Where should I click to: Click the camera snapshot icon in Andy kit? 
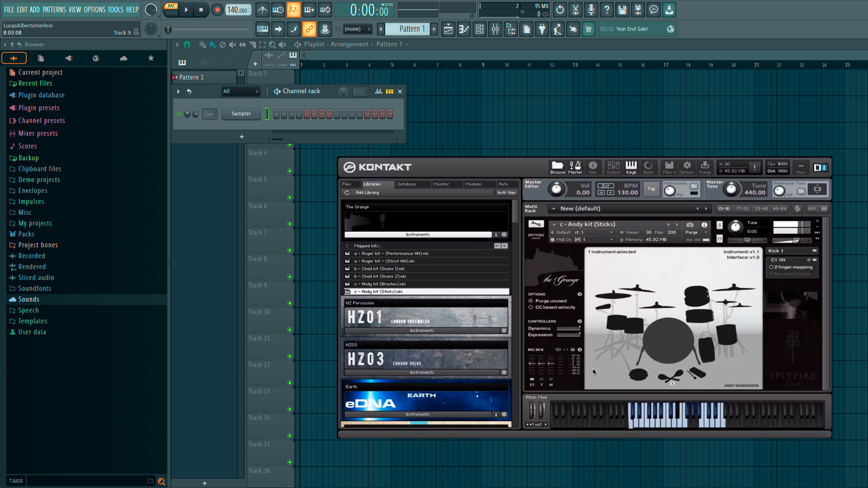690,225
